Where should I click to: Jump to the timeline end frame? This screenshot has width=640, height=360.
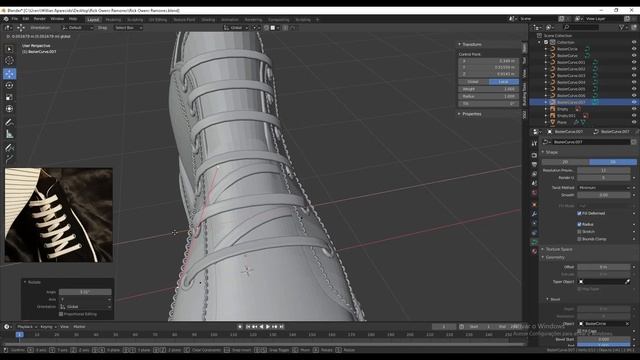[x=282, y=327]
